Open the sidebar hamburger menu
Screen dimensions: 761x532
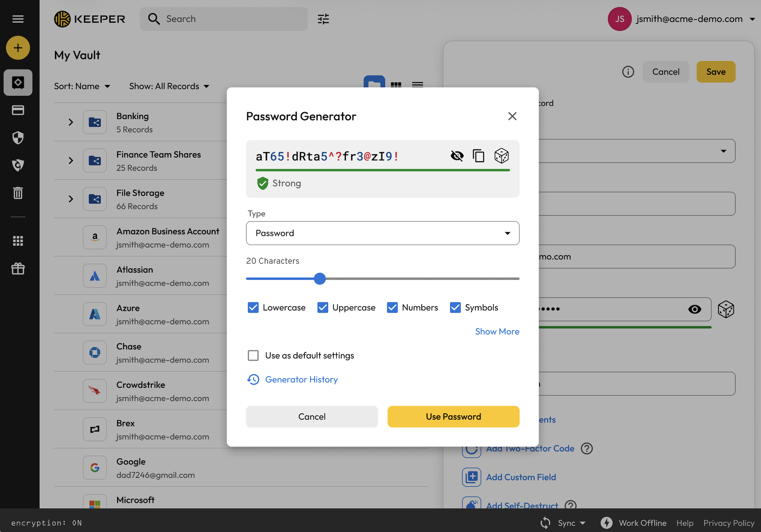pos(18,19)
